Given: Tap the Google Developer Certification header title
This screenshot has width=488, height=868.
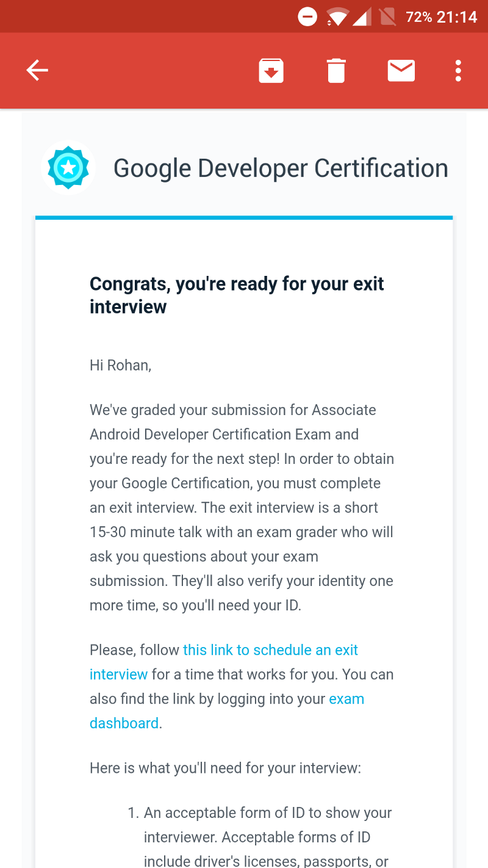Looking at the screenshot, I should [x=281, y=168].
